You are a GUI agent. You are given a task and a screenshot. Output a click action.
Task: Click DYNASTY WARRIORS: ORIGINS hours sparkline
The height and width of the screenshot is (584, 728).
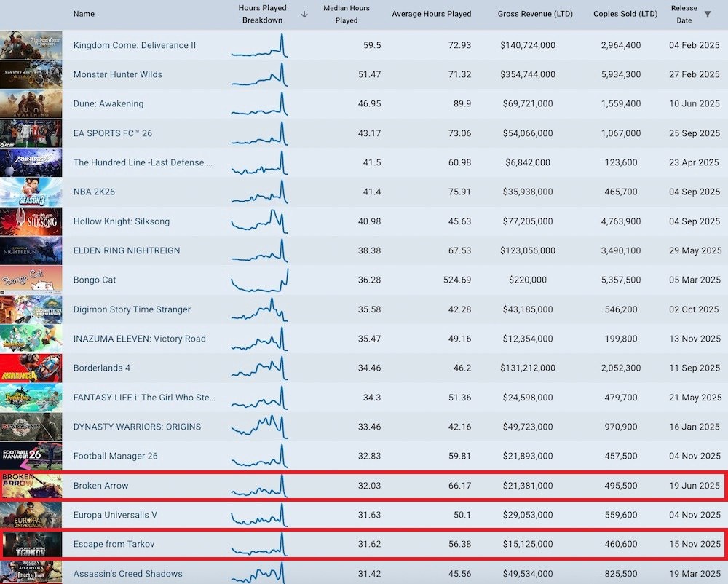click(260, 427)
